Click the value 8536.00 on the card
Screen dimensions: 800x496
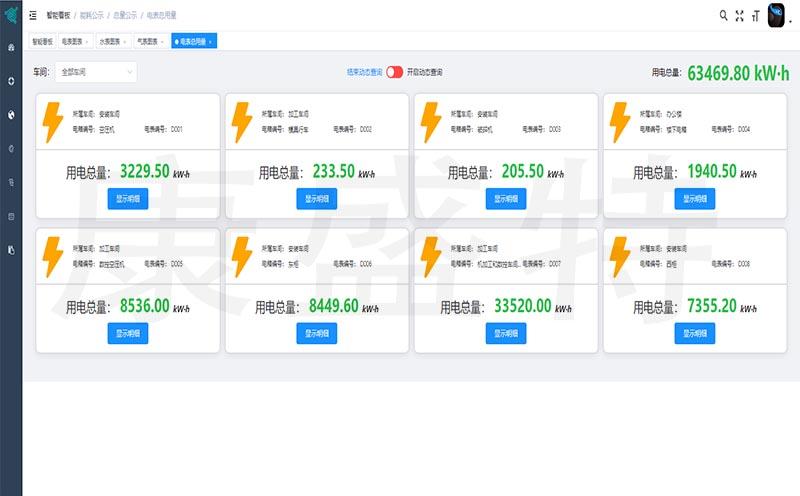point(144,306)
